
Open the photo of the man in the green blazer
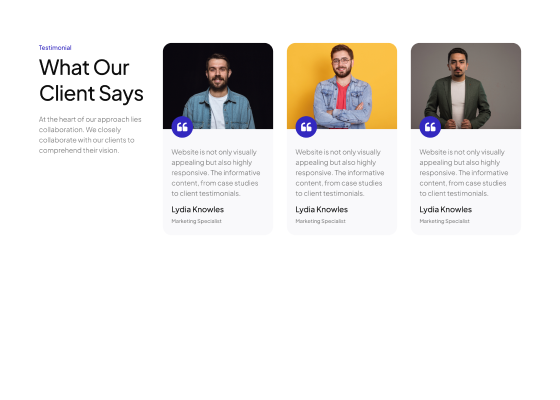click(466, 86)
